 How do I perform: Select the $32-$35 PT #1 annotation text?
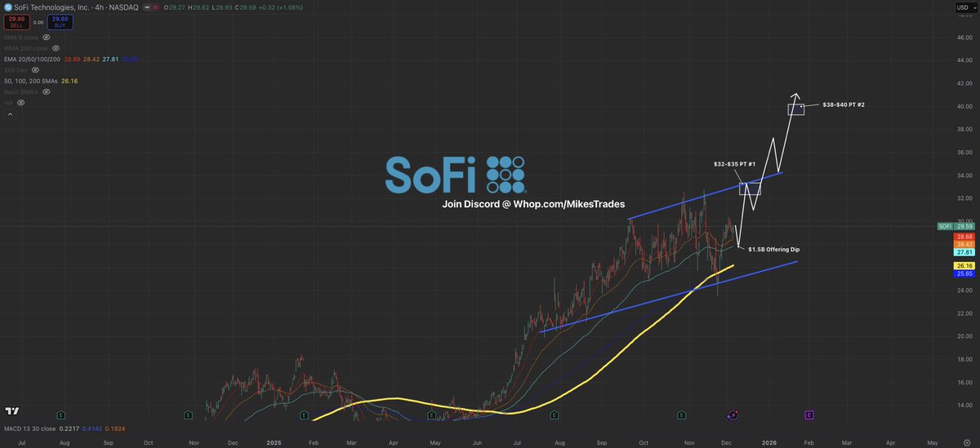(735, 164)
